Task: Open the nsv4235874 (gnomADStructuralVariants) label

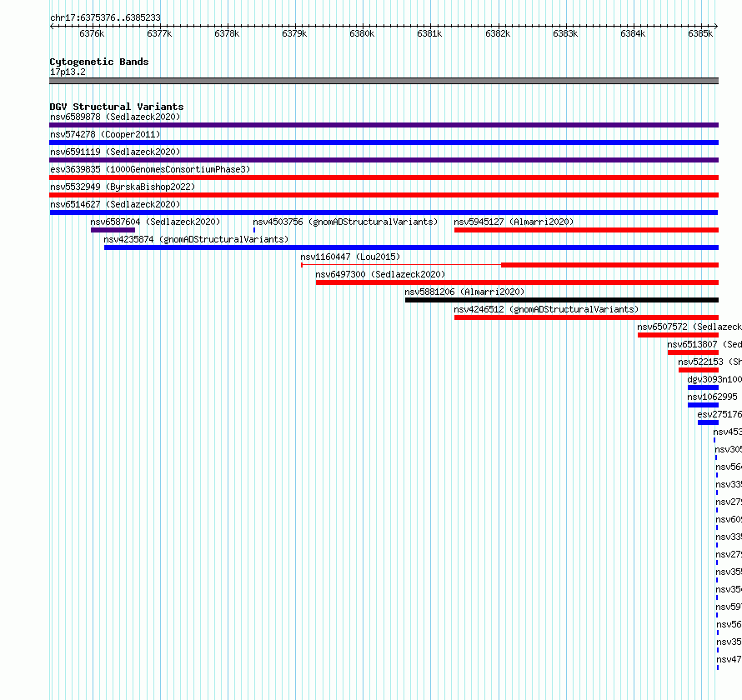Action: point(196,239)
